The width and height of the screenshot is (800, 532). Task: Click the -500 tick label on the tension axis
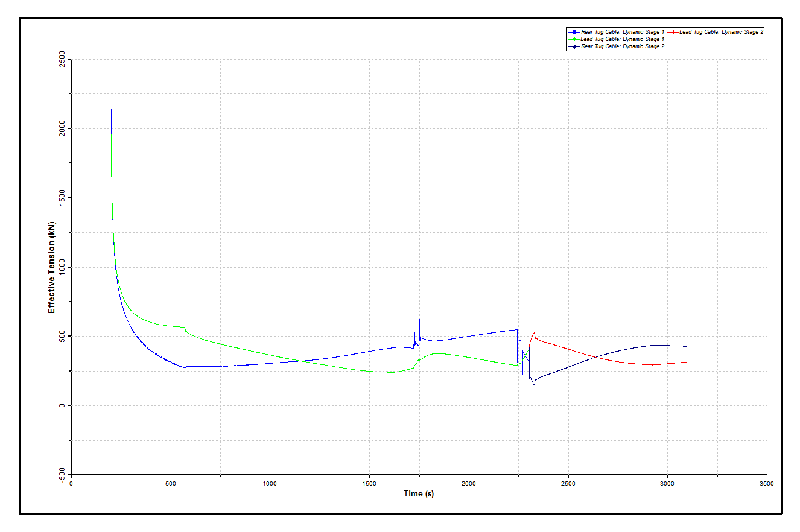pos(63,474)
